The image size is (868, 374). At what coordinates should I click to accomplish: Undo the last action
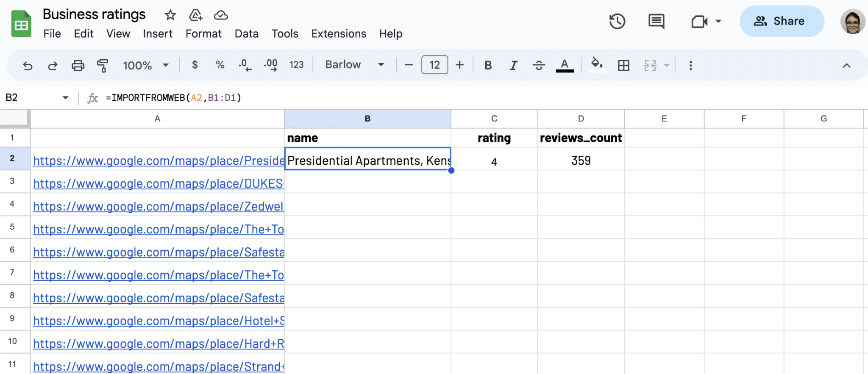[x=28, y=65]
